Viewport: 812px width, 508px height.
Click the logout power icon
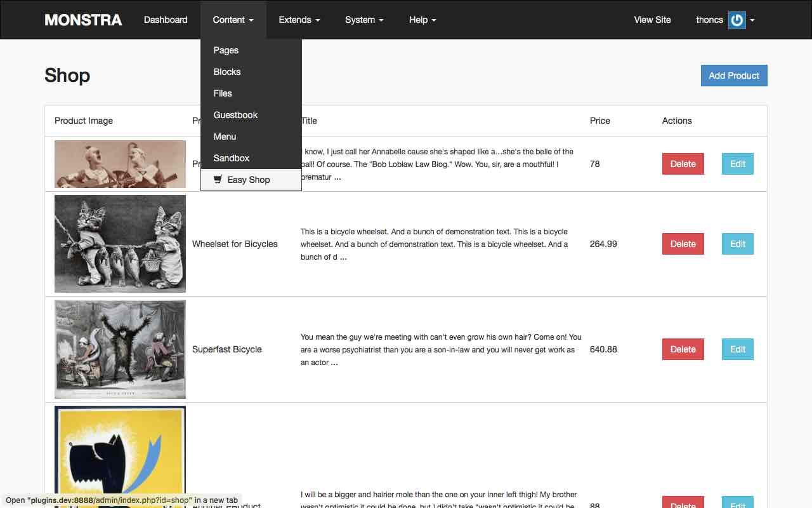pos(737,20)
